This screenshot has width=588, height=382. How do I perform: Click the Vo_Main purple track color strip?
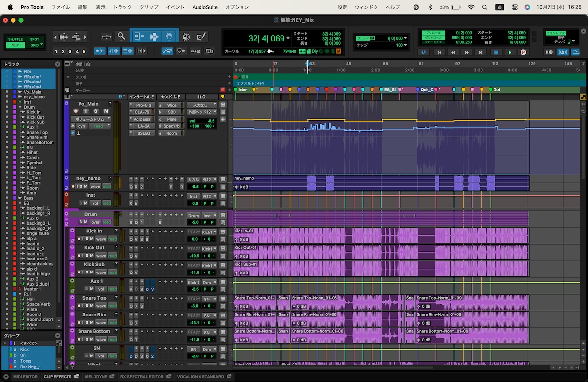tap(67, 137)
